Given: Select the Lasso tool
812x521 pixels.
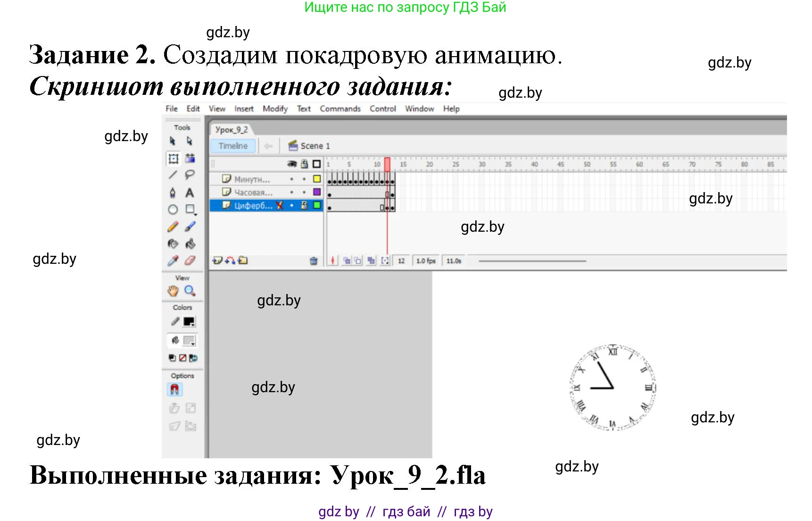Looking at the screenshot, I should click(190, 175).
